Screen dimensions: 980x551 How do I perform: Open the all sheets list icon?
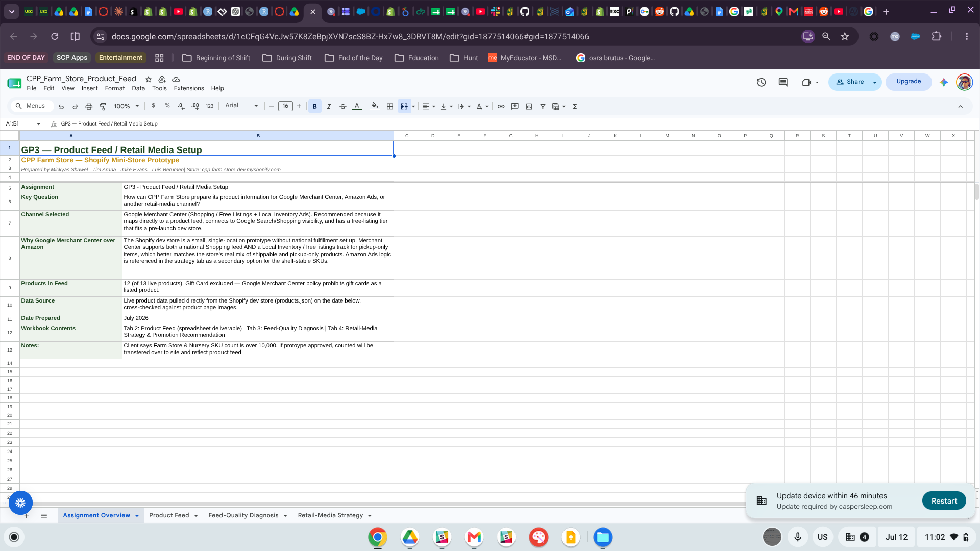[x=44, y=516]
